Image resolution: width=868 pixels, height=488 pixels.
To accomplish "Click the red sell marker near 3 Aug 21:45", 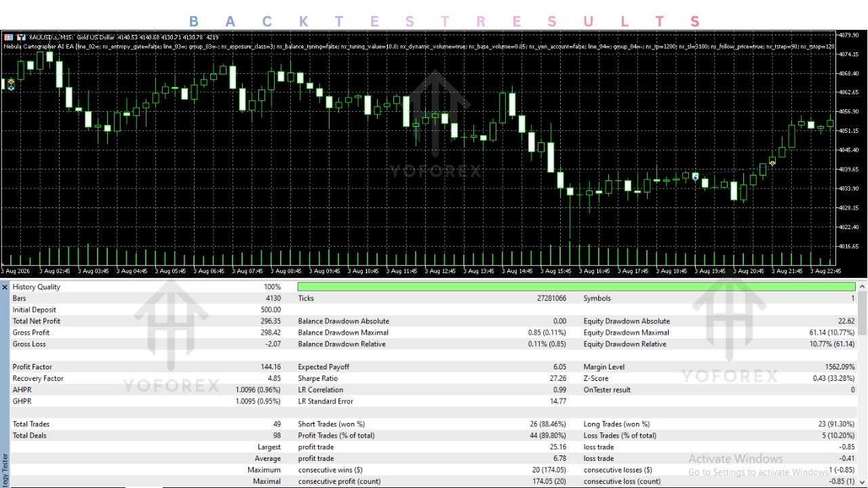I will tap(772, 161).
